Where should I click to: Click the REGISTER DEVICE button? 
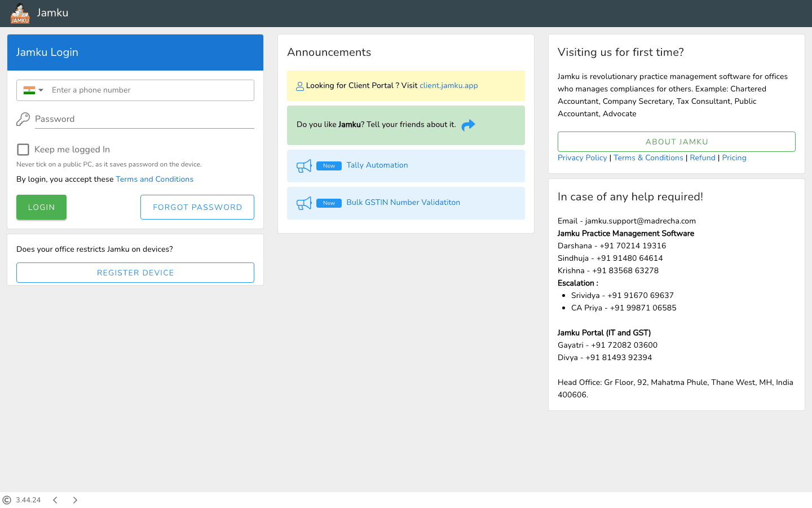[135, 273]
